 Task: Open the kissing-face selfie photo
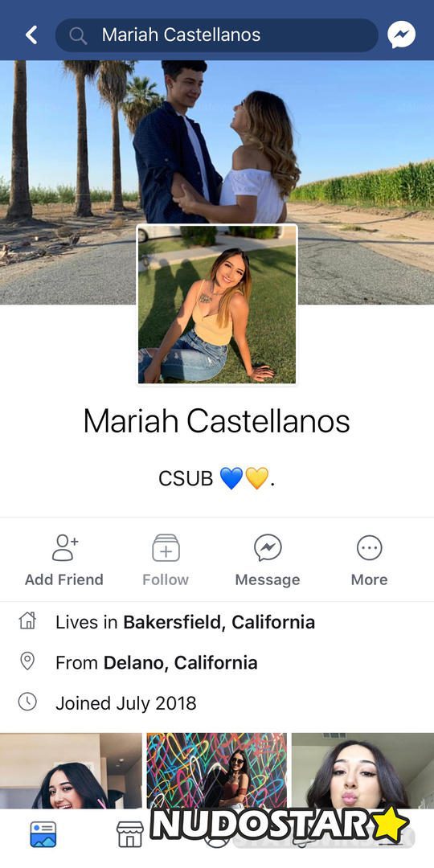[x=362, y=771]
